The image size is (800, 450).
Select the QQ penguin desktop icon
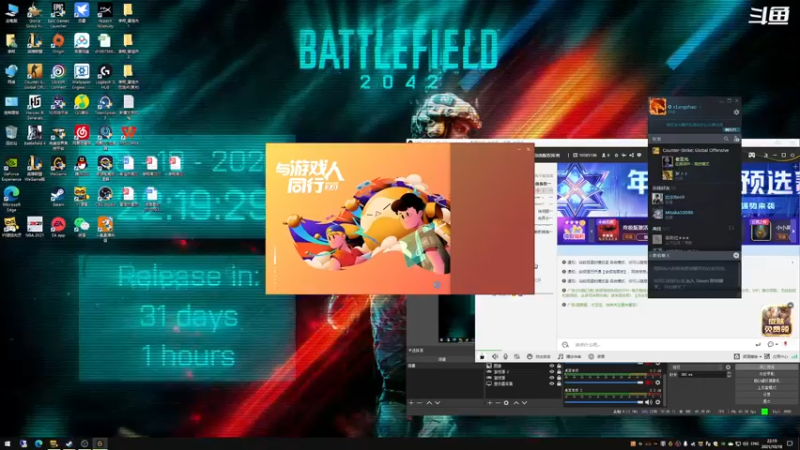[x=81, y=166]
